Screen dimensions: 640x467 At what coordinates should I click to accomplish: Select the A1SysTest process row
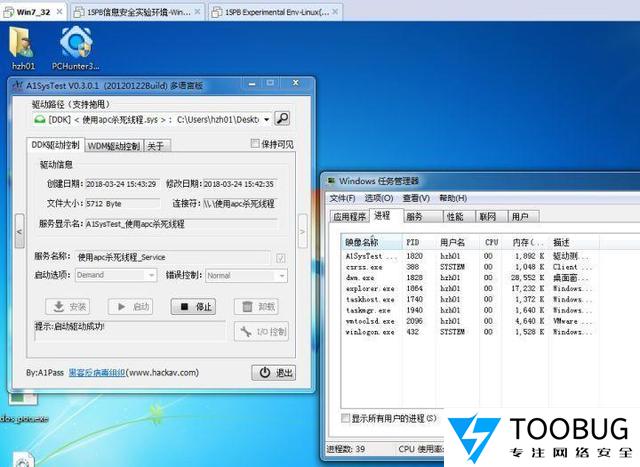pyautogui.click(x=469, y=256)
